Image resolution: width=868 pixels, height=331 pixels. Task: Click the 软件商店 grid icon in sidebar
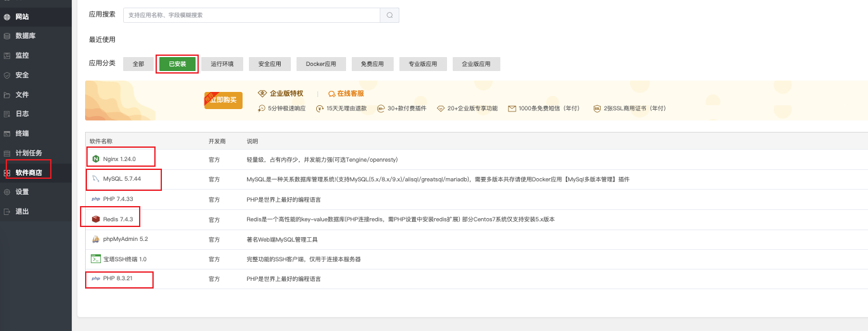pos(7,172)
